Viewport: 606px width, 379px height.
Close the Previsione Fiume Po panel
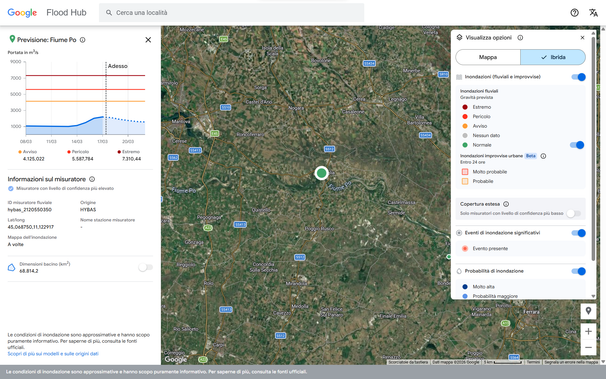[148, 40]
